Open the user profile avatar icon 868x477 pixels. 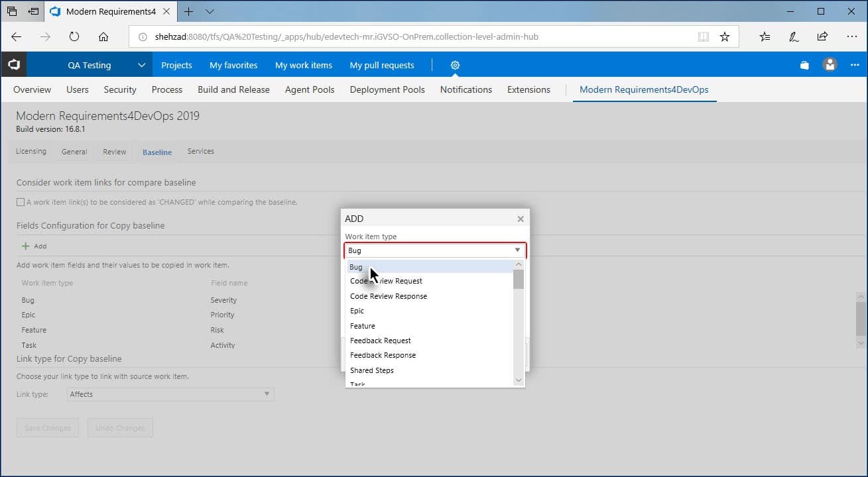[830, 65]
